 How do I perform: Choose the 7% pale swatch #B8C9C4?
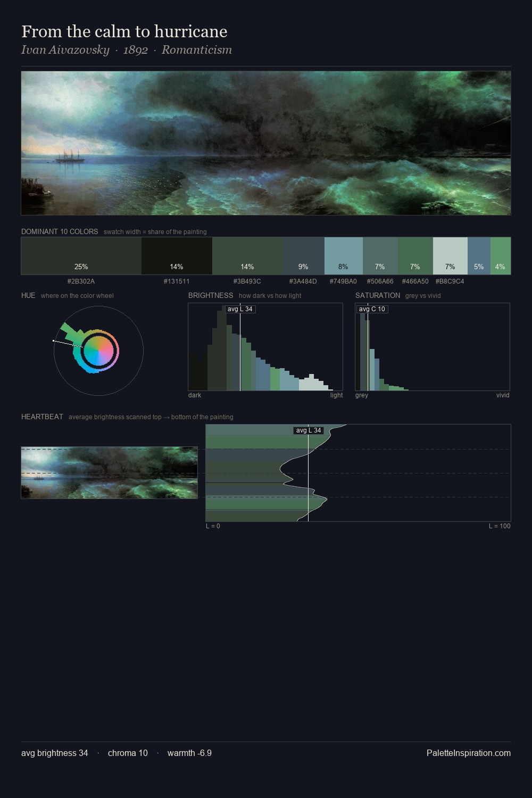(450, 256)
